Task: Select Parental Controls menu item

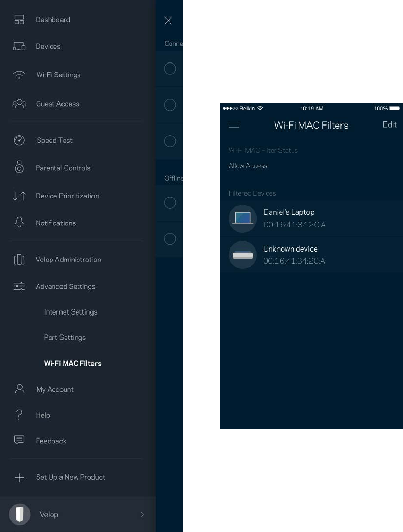Action: coord(63,168)
